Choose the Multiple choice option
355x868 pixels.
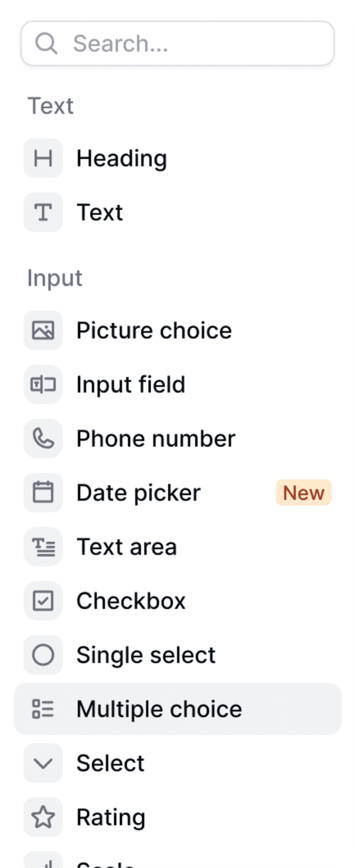coord(159,709)
